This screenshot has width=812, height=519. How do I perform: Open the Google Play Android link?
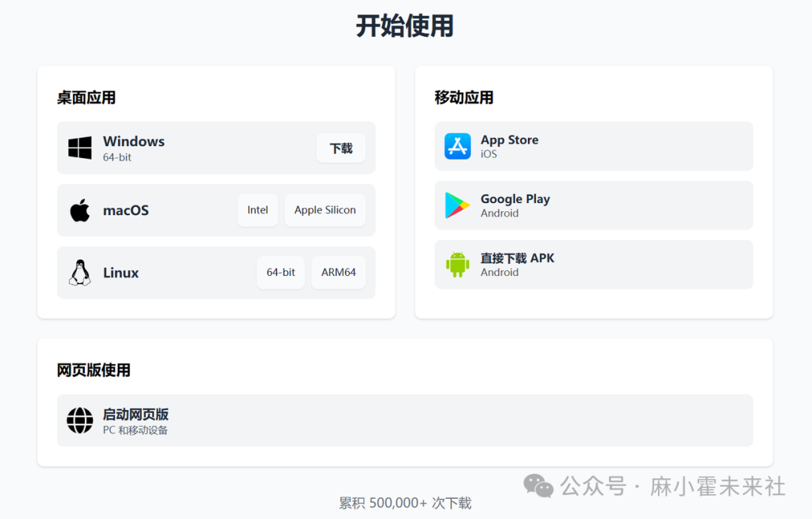click(x=593, y=205)
